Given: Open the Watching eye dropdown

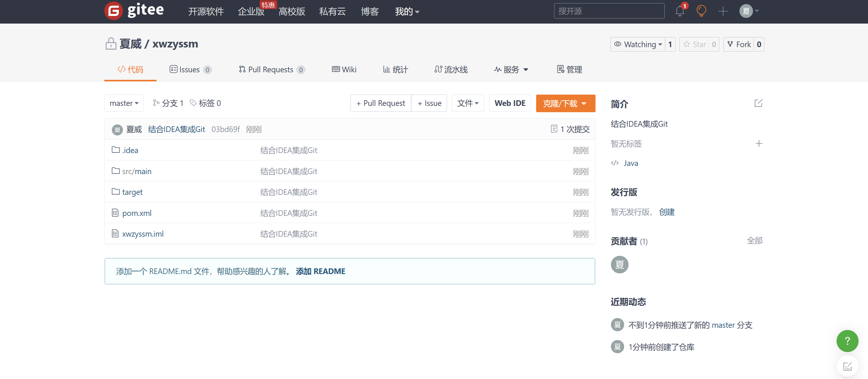Looking at the screenshot, I should pos(638,45).
